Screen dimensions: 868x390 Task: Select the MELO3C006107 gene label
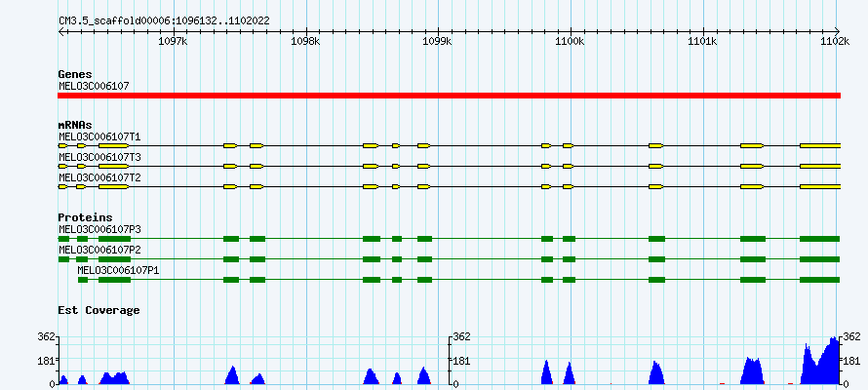pos(94,87)
